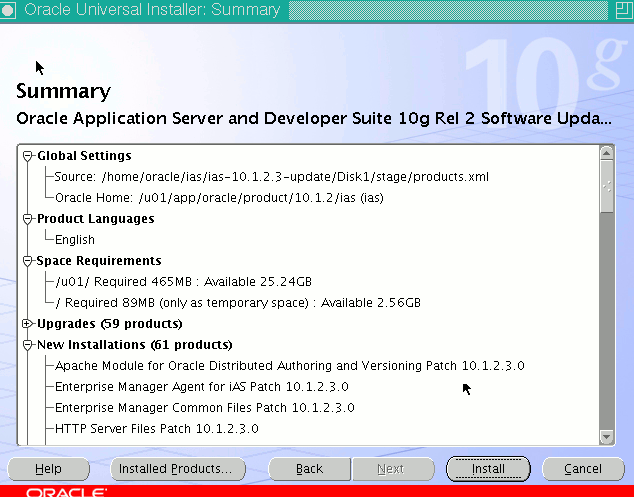Click the Oracle Application Server and Developer Suite subtitle
Viewport: 634px width, 497px height.
pyautogui.click(x=314, y=118)
